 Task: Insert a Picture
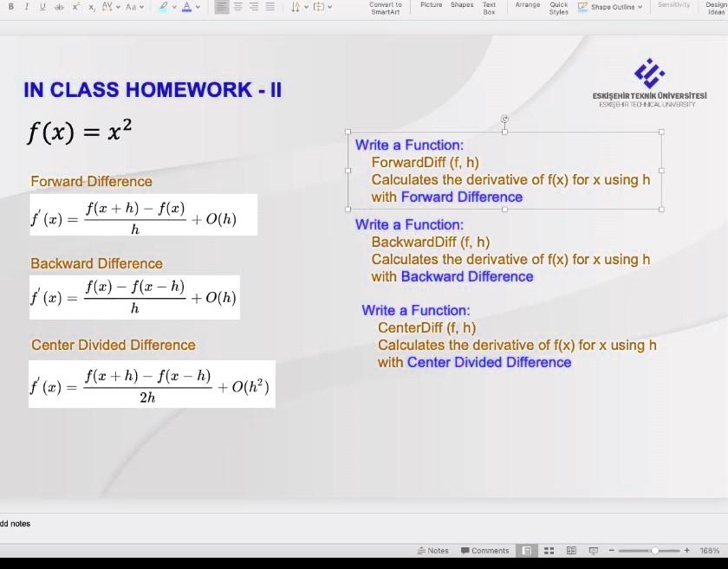tap(431, 7)
